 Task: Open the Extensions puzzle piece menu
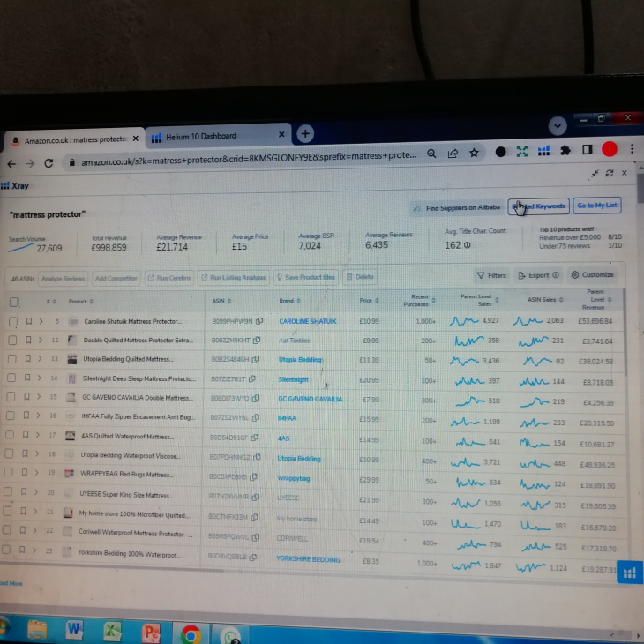[x=565, y=151]
